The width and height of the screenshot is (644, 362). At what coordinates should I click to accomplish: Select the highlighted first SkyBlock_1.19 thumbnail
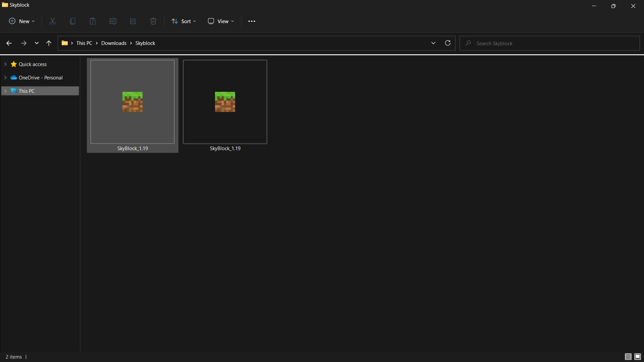click(x=132, y=102)
